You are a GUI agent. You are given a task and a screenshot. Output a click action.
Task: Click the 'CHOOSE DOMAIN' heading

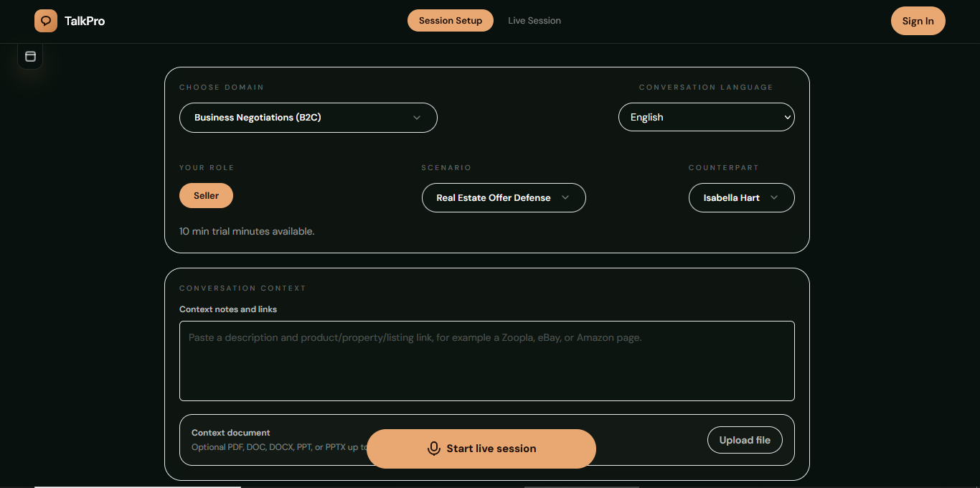click(222, 87)
